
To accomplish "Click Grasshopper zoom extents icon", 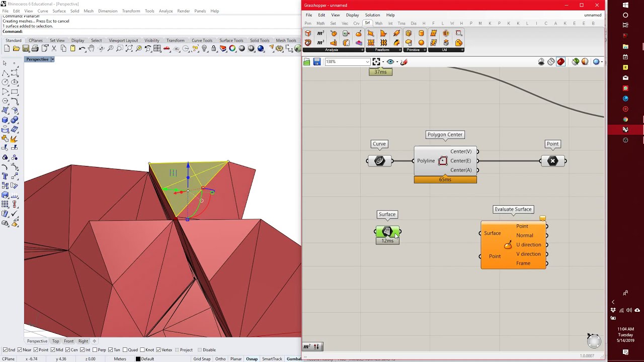I will 376,62.
